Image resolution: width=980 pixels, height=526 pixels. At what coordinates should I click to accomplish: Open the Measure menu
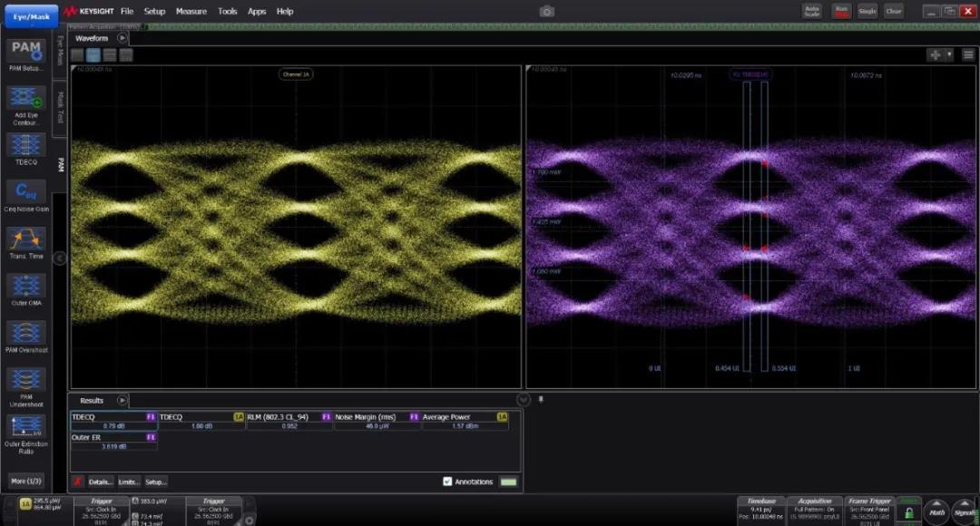click(x=191, y=12)
